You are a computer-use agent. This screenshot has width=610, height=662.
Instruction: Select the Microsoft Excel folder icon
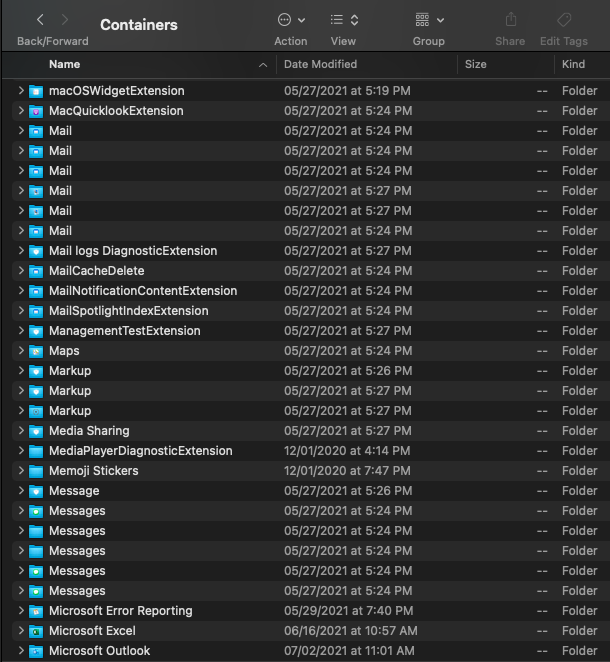tap(36, 631)
